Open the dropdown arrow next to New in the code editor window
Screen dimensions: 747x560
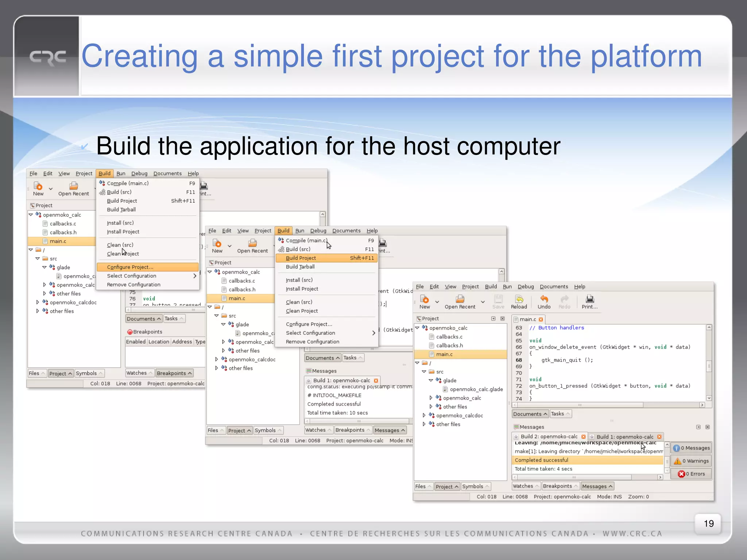pos(437,302)
